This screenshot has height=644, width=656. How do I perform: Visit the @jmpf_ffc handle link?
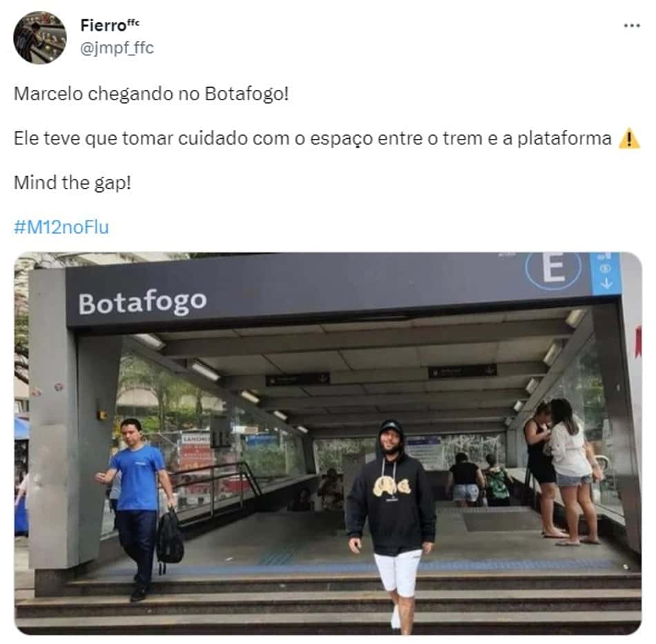(x=117, y=48)
